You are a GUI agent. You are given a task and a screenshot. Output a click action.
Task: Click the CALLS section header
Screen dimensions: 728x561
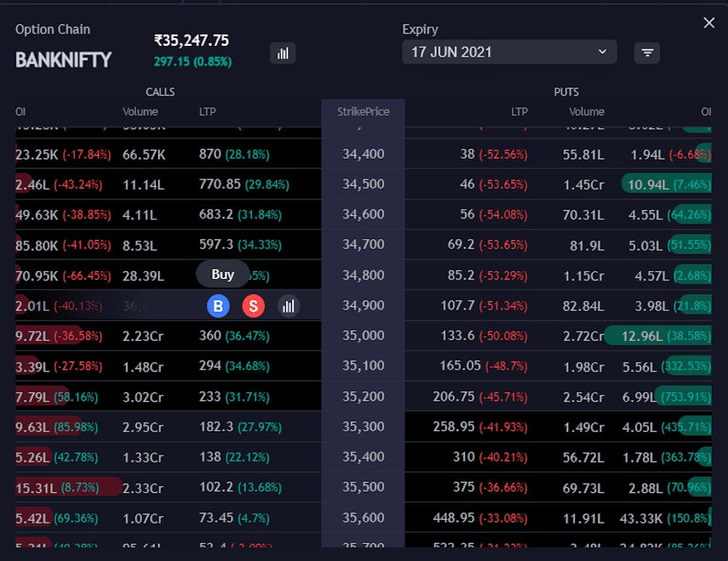(160, 92)
